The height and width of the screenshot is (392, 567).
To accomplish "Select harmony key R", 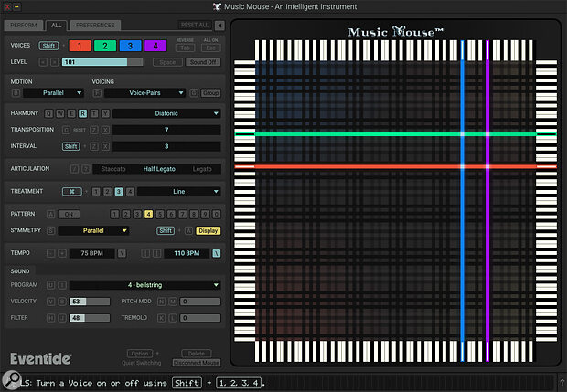I will (83, 113).
